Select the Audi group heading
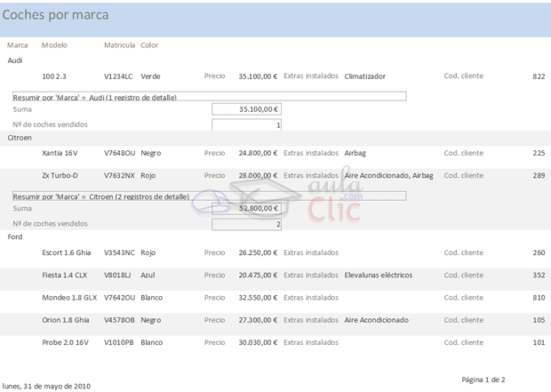Screen dimensions: 551x392 (x=15, y=60)
